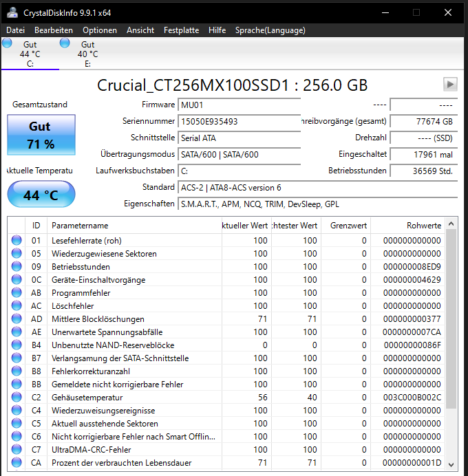
Task: Open the Sprache(Language) menu
Action: click(270, 30)
